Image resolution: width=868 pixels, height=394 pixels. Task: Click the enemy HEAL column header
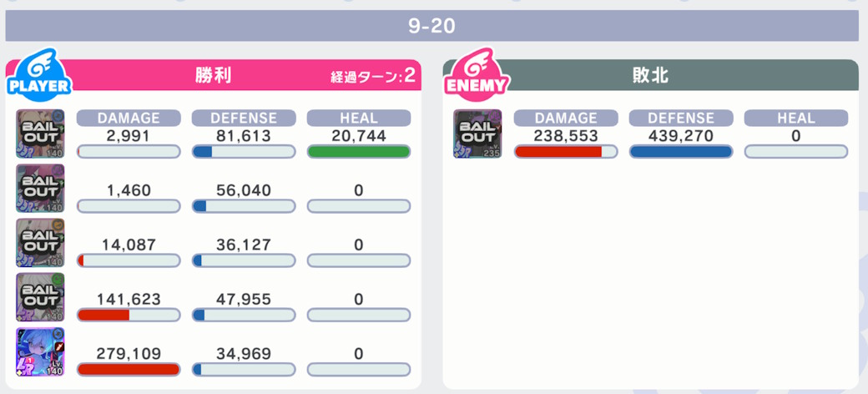[796, 118]
